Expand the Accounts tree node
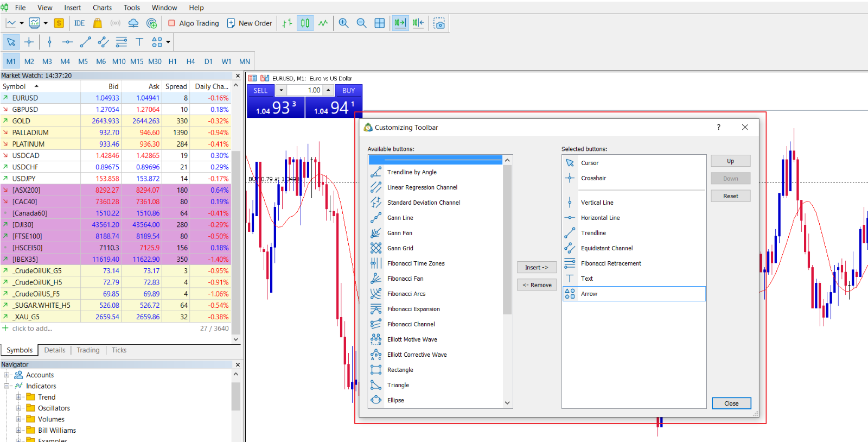Image resolution: width=868 pixels, height=442 pixels. point(7,375)
